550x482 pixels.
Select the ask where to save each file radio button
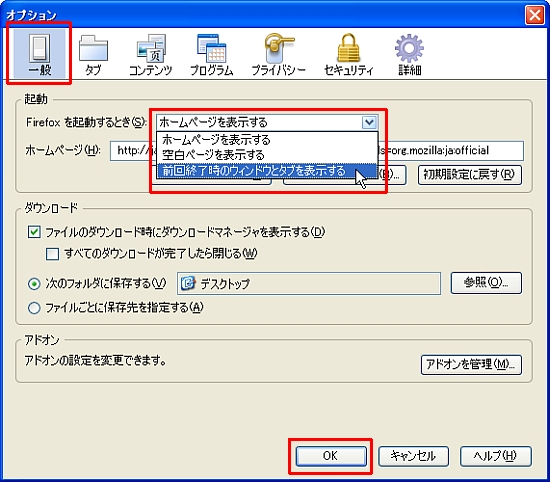pyautogui.click(x=34, y=308)
